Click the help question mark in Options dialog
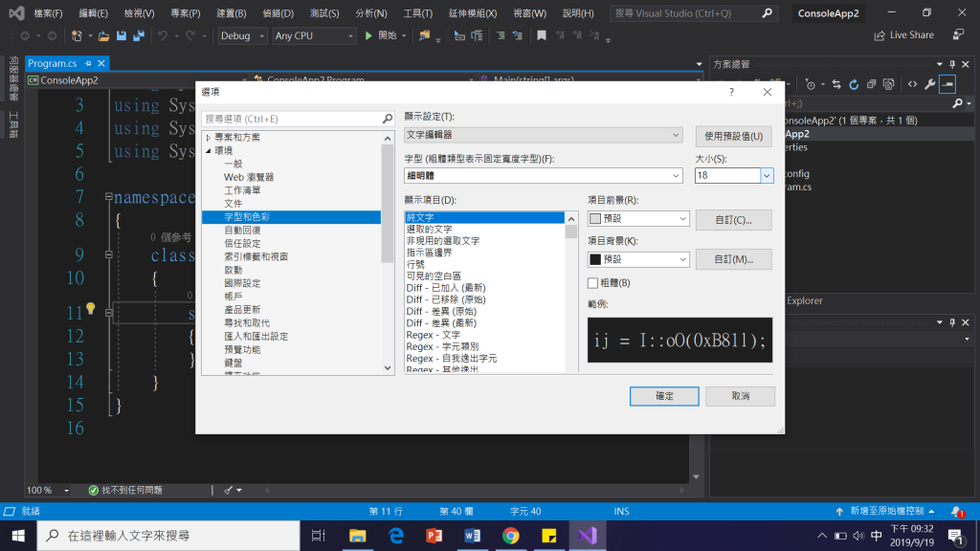This screenshot has height=551, width=980. (731, 92)
